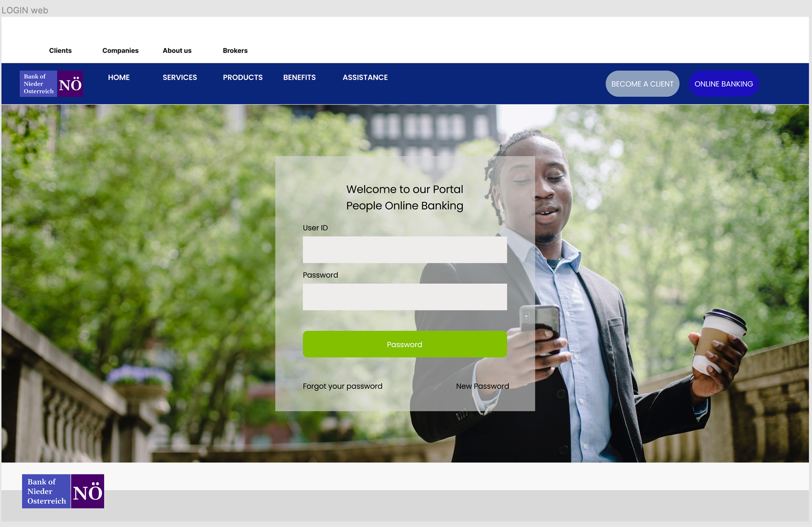
Task: Open the Clients top menu item
Action: point(60,50)
